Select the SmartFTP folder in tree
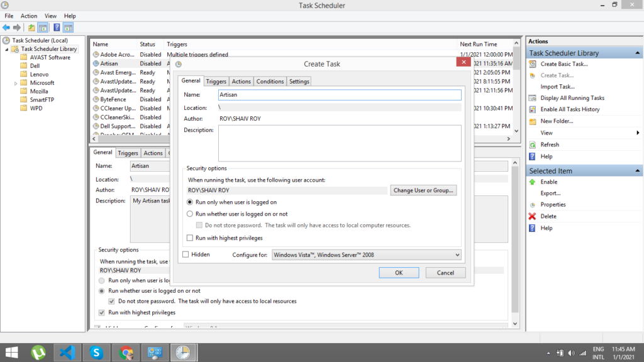Image resolution: width=644 pixels, height=362 pixels. [x=42, y=100]
